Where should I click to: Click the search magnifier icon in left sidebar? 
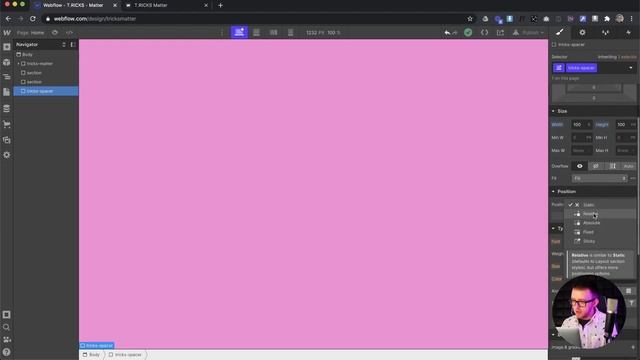click(x=7, y=327)
